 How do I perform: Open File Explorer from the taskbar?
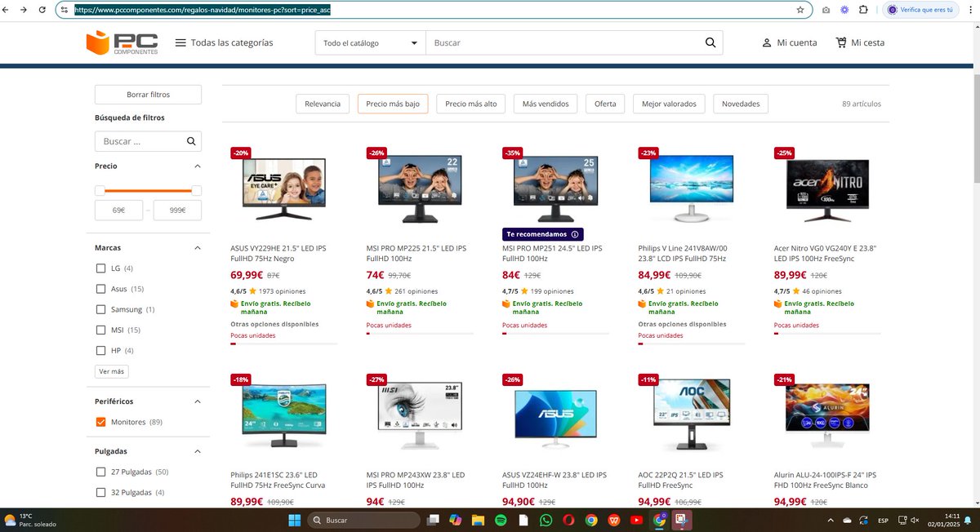pos(478,520)
